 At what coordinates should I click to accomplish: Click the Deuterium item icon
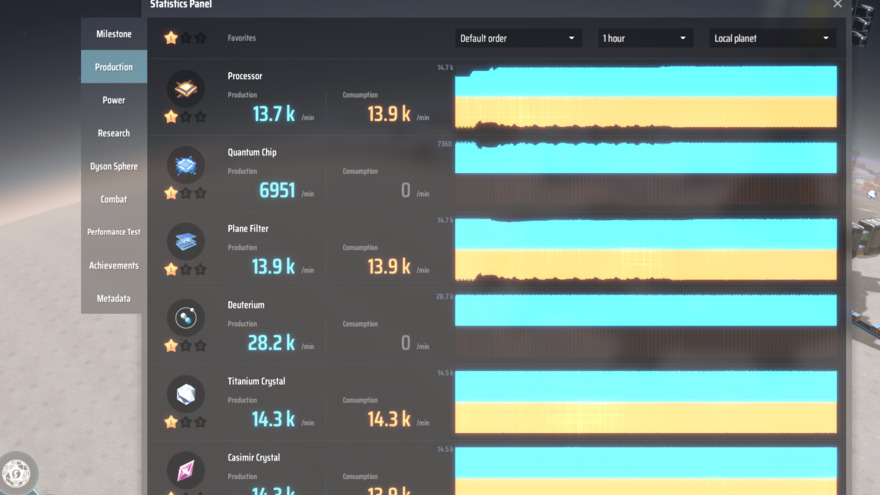pyautogui.click(x=186, y=318)
